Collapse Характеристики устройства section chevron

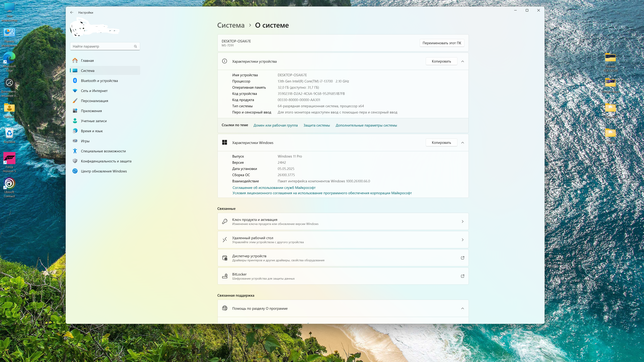[x=463, y=62]
